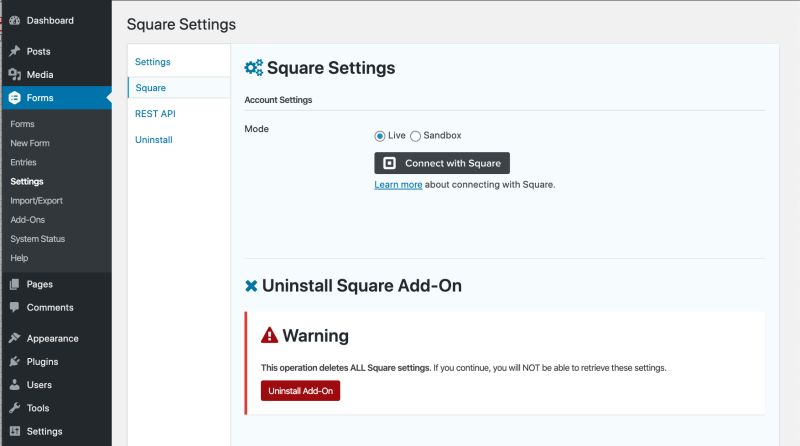Click the Plugins plug icon
Screen dimensions: 800x446
15,361
